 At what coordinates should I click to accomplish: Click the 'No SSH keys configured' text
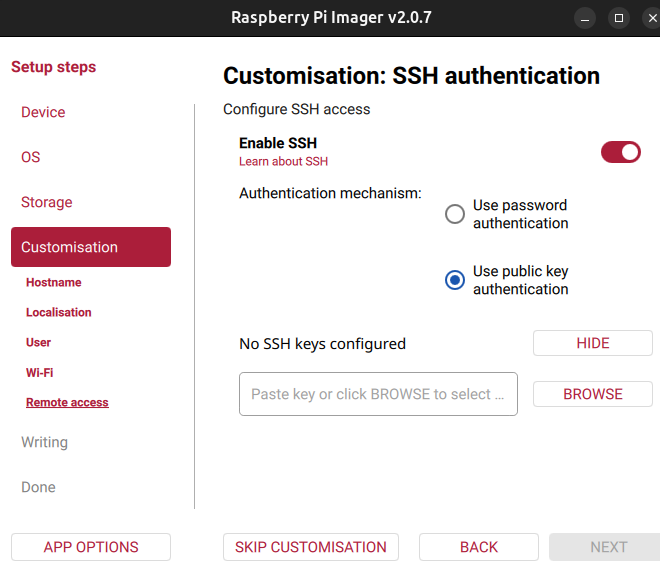[322, 344]
